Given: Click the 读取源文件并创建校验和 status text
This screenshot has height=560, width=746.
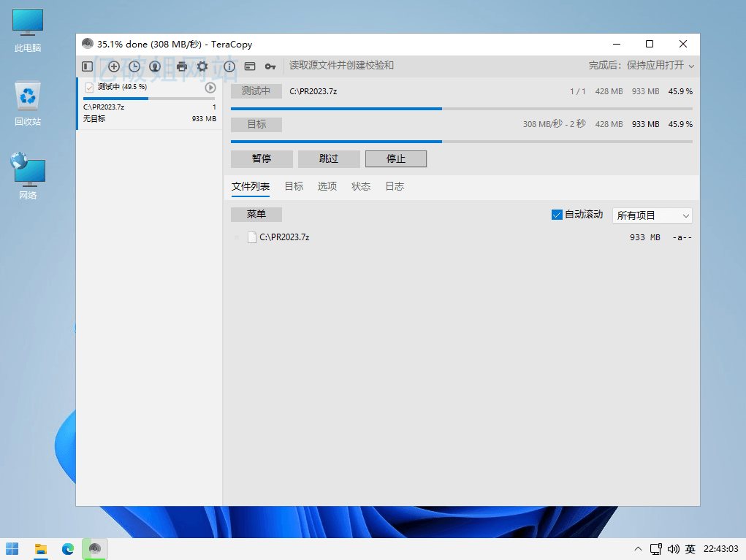Looking at the screenshot, I should [x=342, y=66].
